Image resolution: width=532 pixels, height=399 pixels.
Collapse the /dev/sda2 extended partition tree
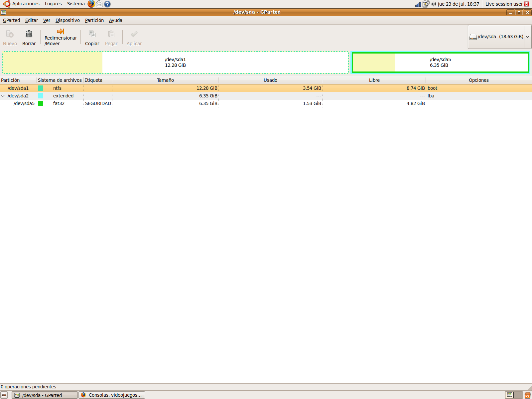(3, 96)
